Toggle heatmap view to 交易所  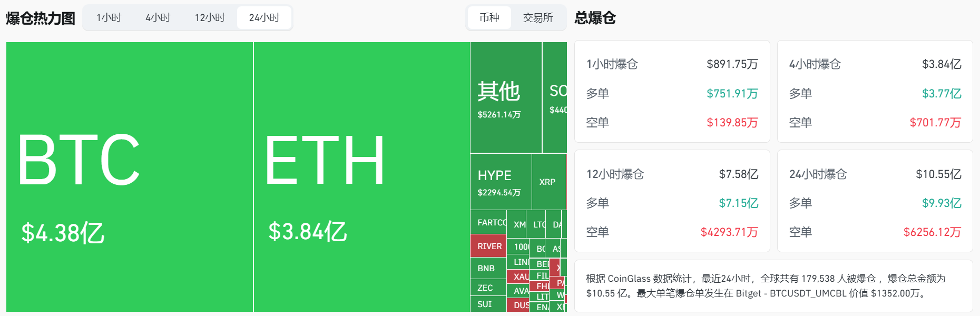(x=537, y=18)
